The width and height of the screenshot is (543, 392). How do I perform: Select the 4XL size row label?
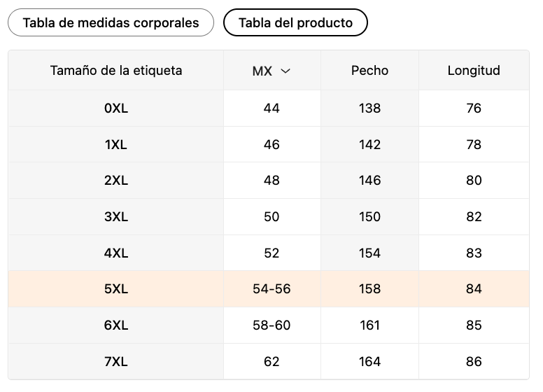(116, 253)
